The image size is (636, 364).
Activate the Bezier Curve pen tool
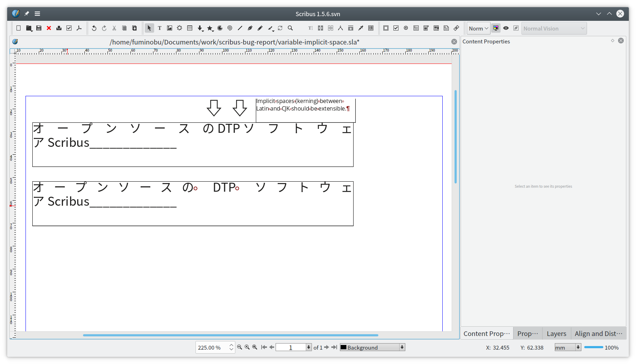[250, 28]
